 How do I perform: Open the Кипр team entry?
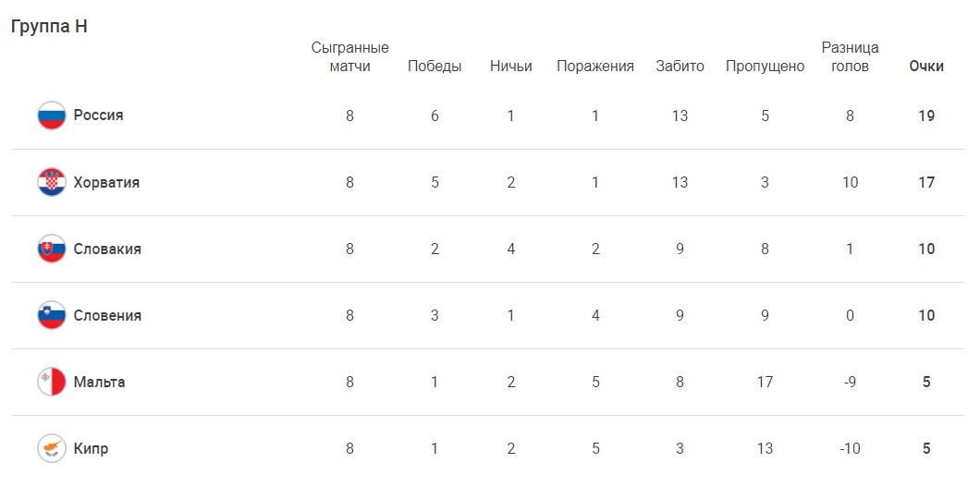91,448
